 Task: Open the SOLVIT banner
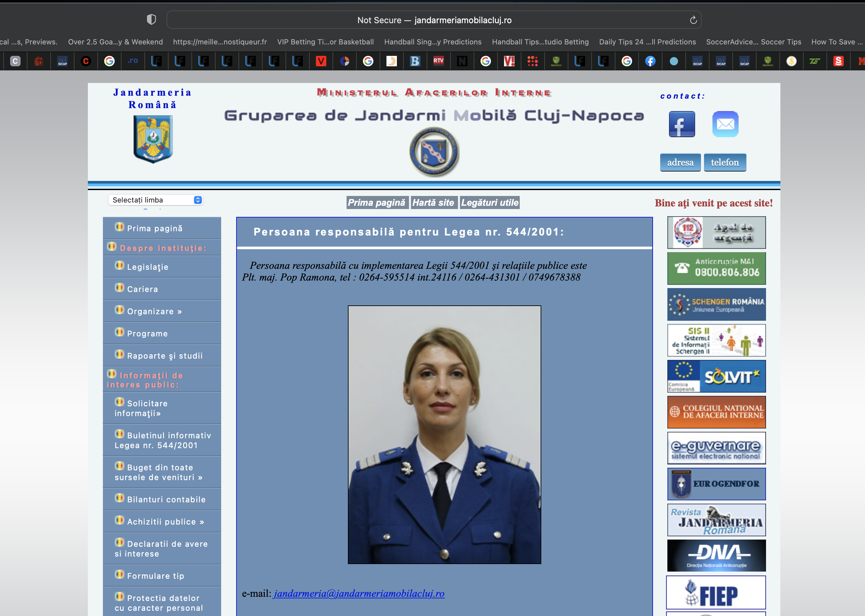pyautogui.click(x=716, y=376)
